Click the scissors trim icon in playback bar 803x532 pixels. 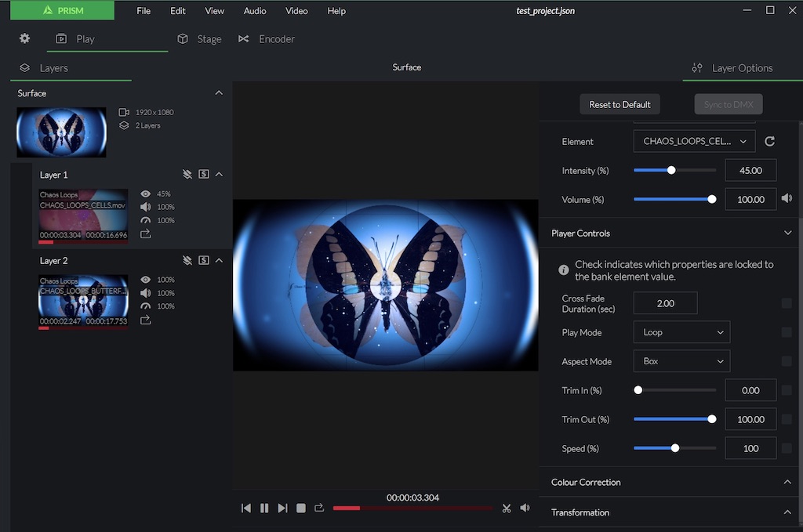[507, 508]
